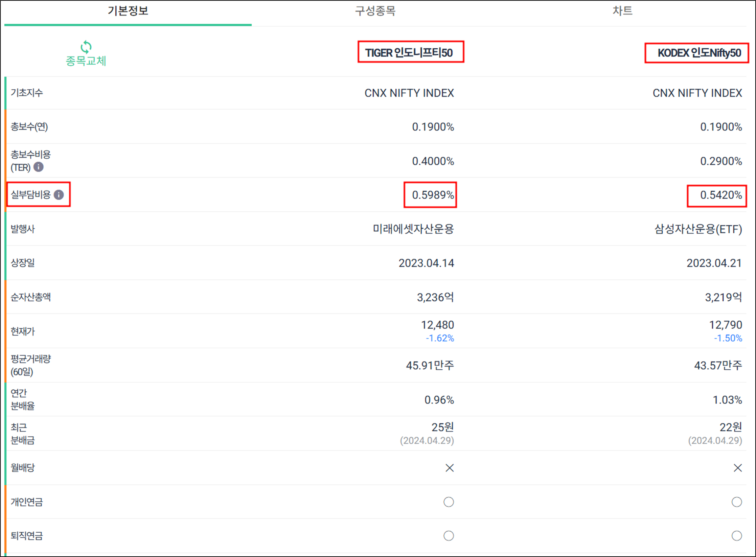Click the 총보수비용 (TER) row label
Screen dimensions: 756x557
30,161
